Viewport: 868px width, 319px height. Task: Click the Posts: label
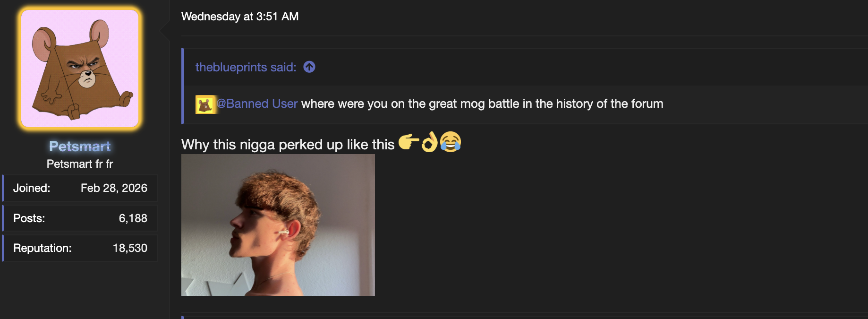29,218
